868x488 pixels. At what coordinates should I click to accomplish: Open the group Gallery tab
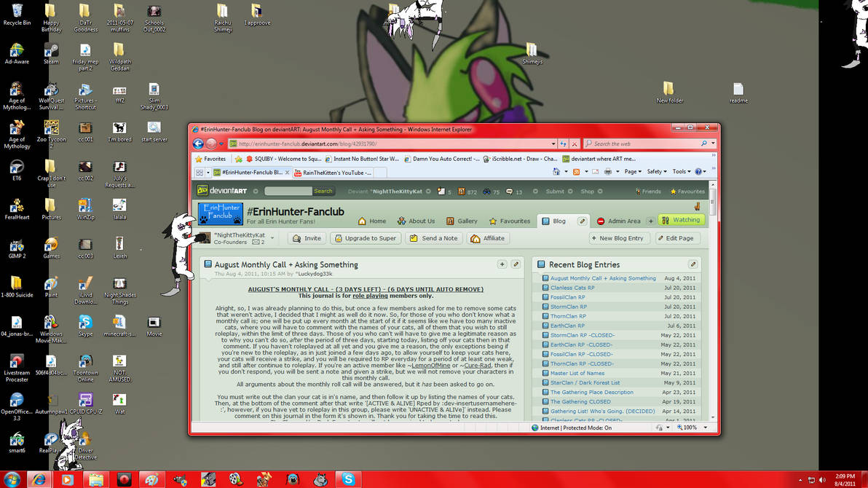(x=462, y=221)
